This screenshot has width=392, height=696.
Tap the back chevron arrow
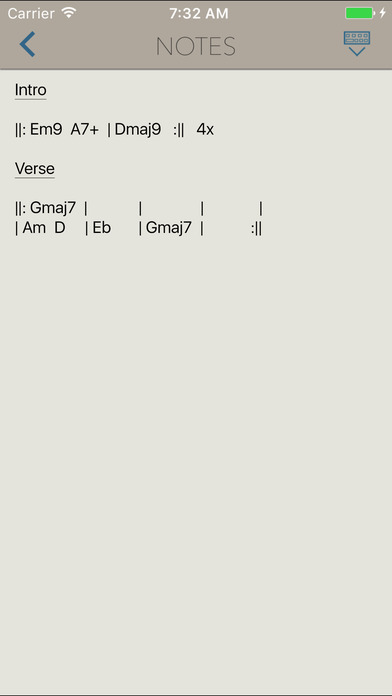[x=27, y=44]
